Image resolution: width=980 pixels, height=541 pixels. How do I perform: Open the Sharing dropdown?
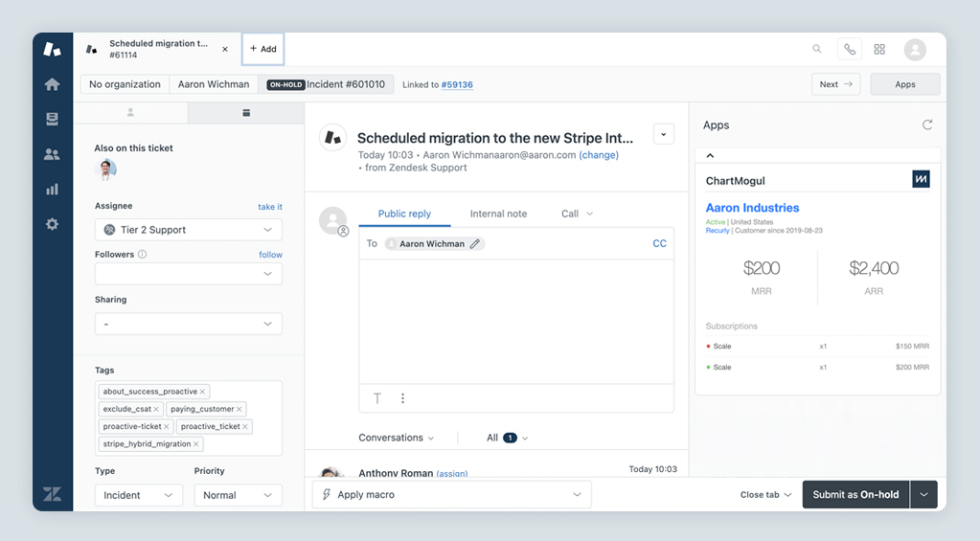click(188, 324)
